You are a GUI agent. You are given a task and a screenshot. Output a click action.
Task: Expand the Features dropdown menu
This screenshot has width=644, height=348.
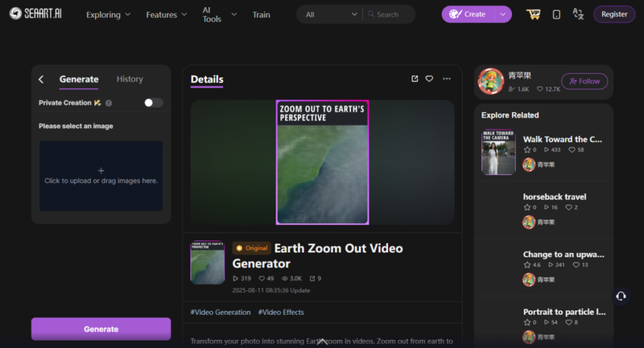pos(166,14)
